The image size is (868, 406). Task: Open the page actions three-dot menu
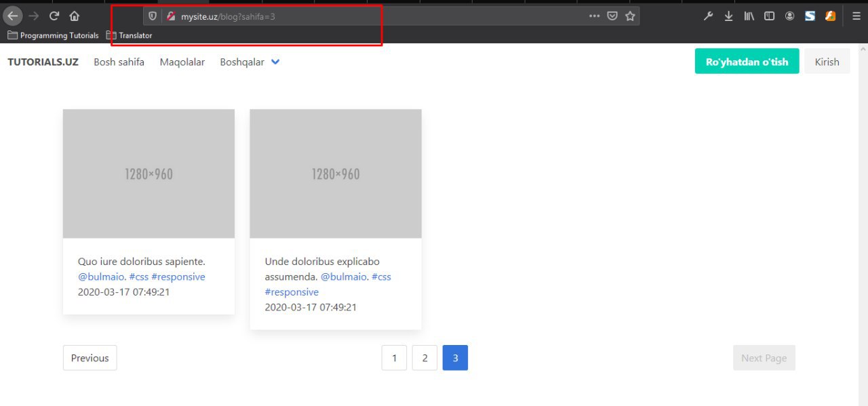click(594, 16)
